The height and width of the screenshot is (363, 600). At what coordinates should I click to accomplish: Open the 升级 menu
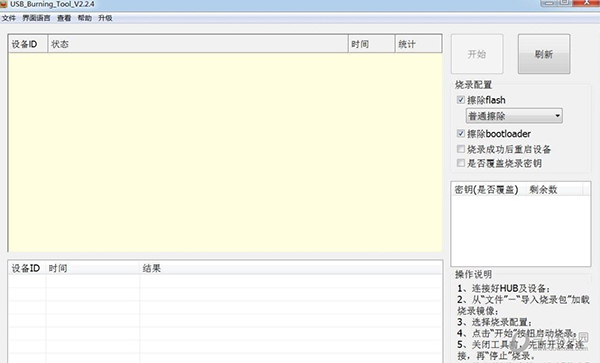105,18
